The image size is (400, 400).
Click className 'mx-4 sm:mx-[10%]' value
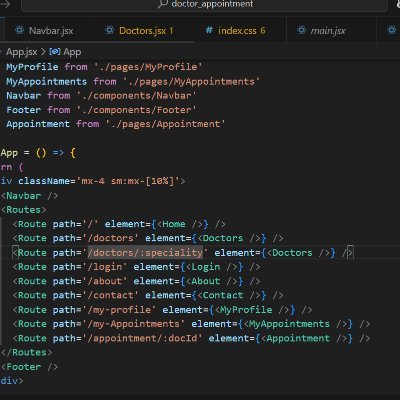128,181
